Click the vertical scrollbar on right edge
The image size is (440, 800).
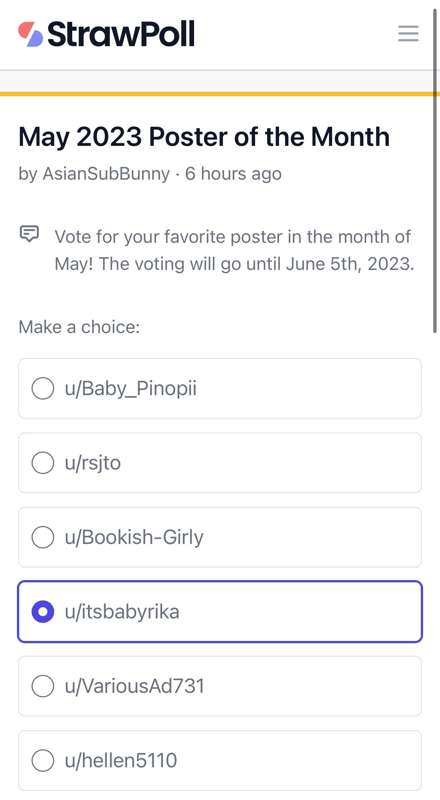point(435,166)
